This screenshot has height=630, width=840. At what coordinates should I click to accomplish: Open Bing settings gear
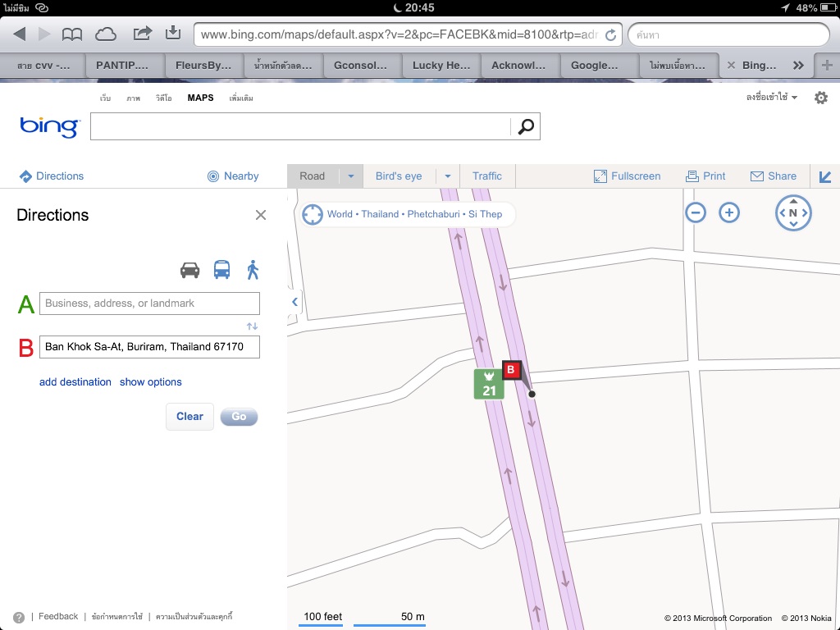[x=820, y=98]
